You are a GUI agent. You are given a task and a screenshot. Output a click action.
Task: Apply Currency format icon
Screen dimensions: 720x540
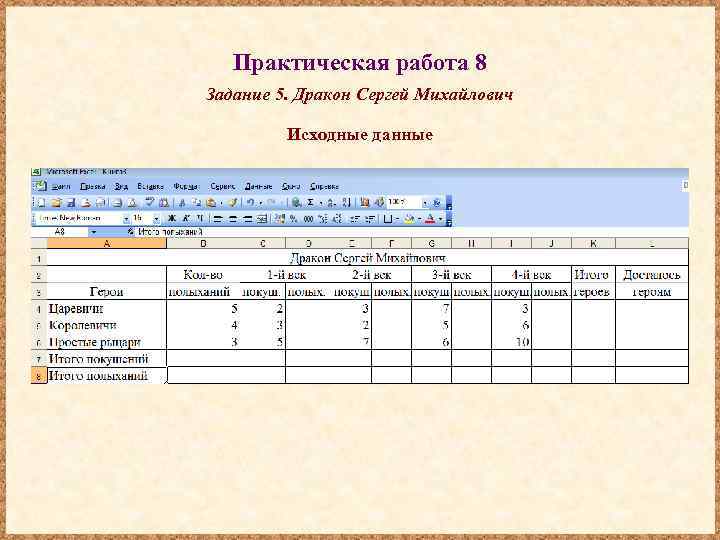click(x=280, y=219)
